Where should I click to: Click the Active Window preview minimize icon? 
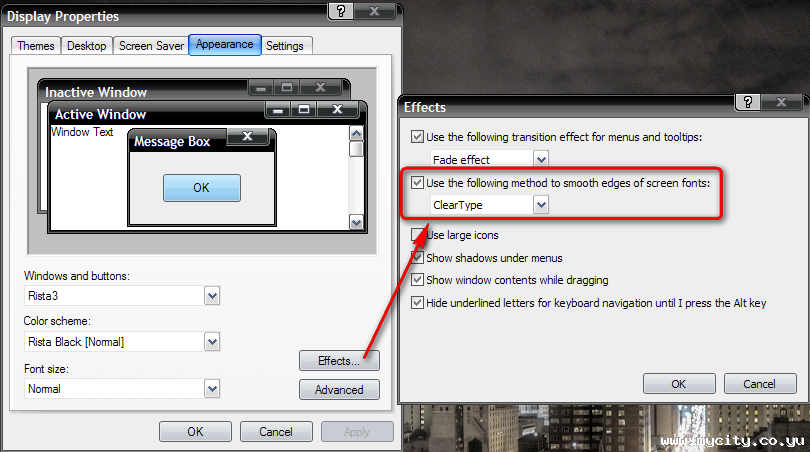[x=278, y=109]
